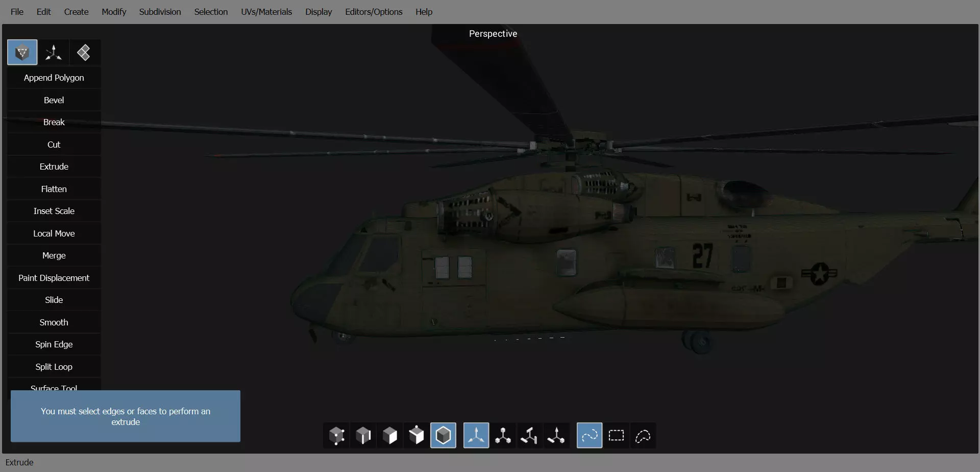Open the Modify menu
980x472 pixels.
[x=114, y=12]
